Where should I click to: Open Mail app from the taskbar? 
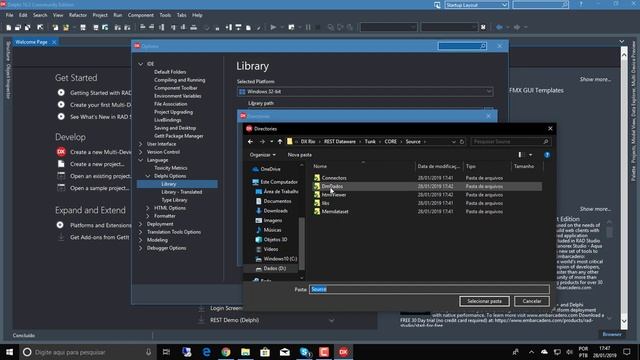(285, 352)
